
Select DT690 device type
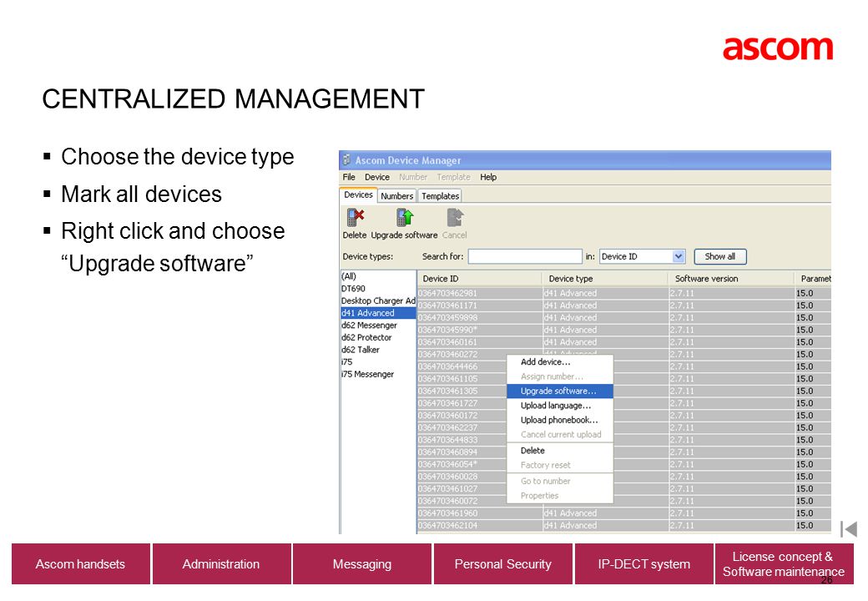(x=378, y=288)
